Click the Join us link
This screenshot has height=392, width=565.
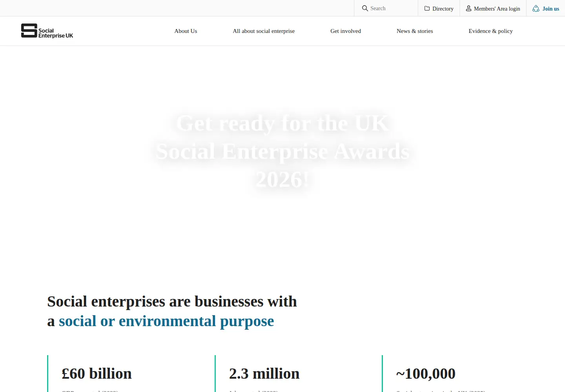[546, 8]
